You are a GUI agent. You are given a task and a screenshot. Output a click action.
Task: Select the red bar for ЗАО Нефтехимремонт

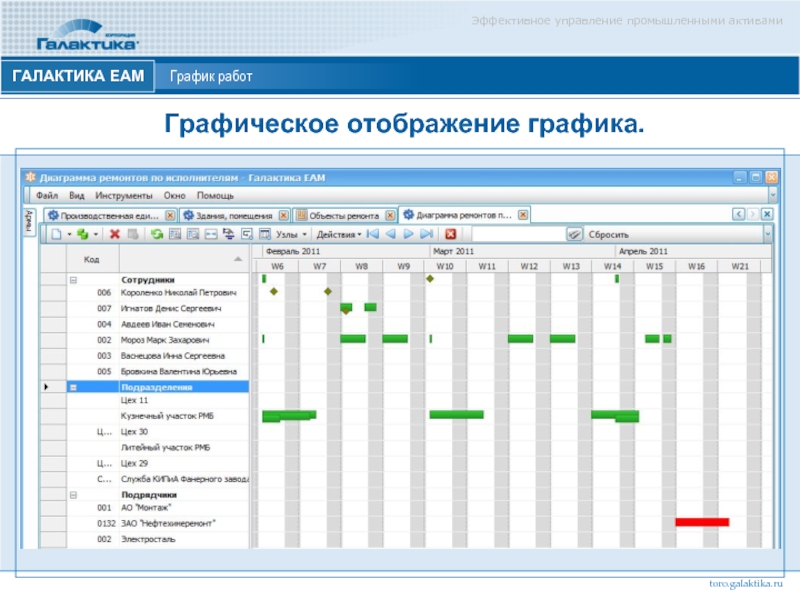coord(702,522)
